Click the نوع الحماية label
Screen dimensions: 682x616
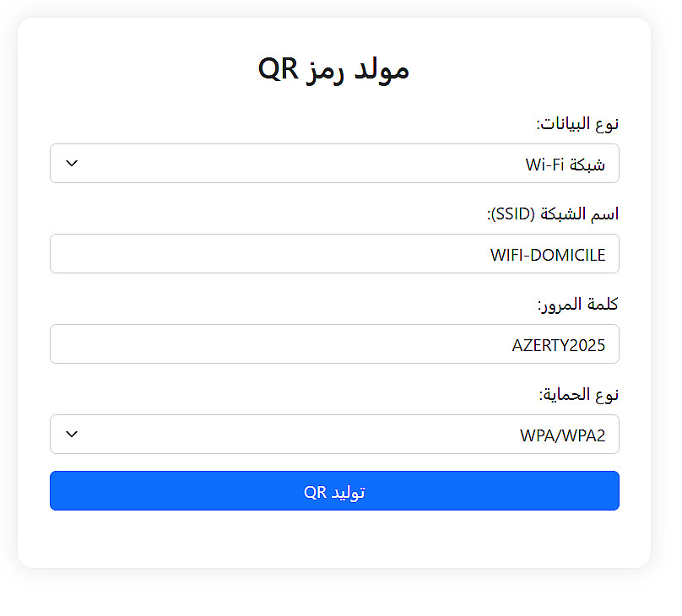[x=578, y=395]
